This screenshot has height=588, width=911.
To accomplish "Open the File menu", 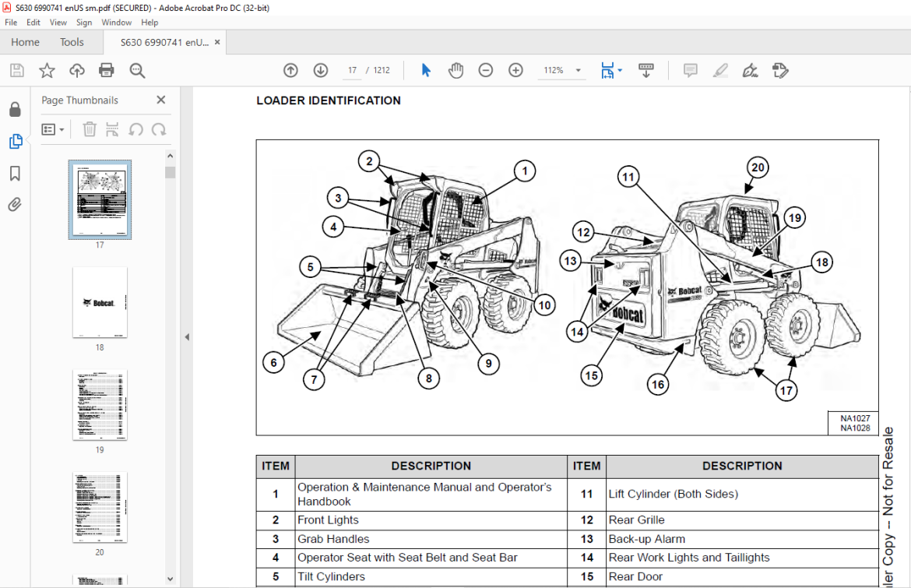I will click(11, 23).
